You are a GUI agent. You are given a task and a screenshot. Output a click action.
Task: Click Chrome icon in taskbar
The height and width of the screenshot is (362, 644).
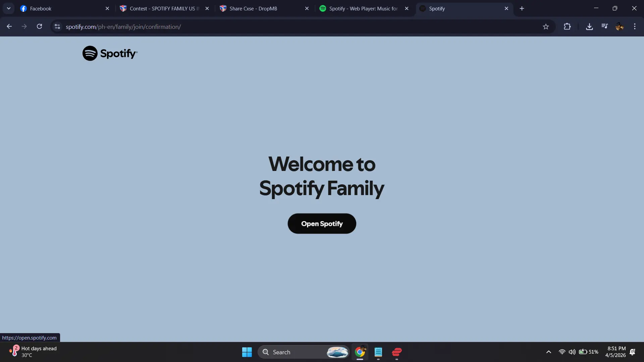click(x=360, y=352)
